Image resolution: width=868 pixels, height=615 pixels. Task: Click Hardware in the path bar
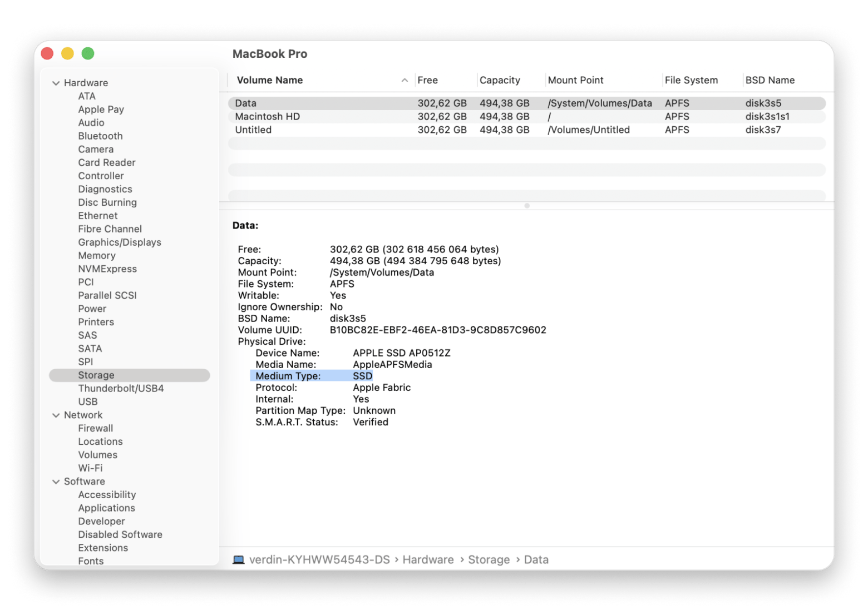pyautogui.click(x=428, y=560)
